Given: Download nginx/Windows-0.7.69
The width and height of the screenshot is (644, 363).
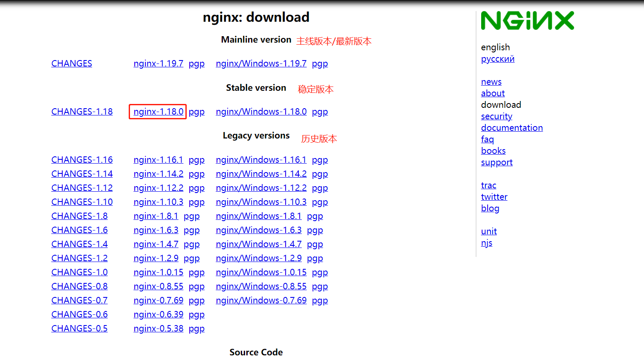Looking at the screenshot, I should point(261,300).
